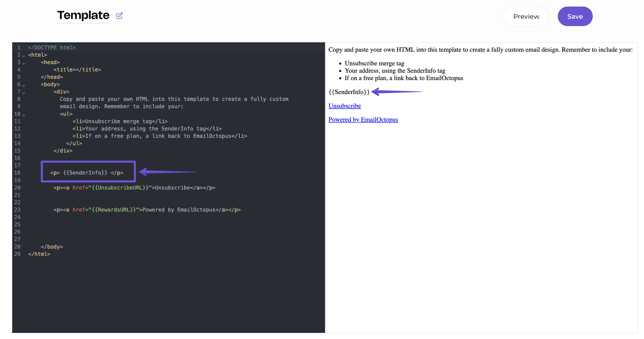Fold the div block on line 7
Image resolution: width=644 pixels, height=339 pixels.
coord(24,92)
